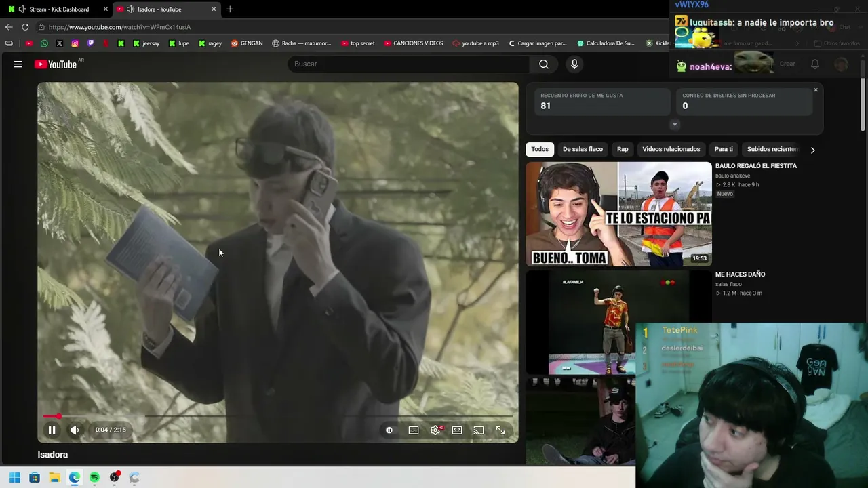Reload the current page
Viewport: 868px width, 488px height.
click(x=25, y=27)
